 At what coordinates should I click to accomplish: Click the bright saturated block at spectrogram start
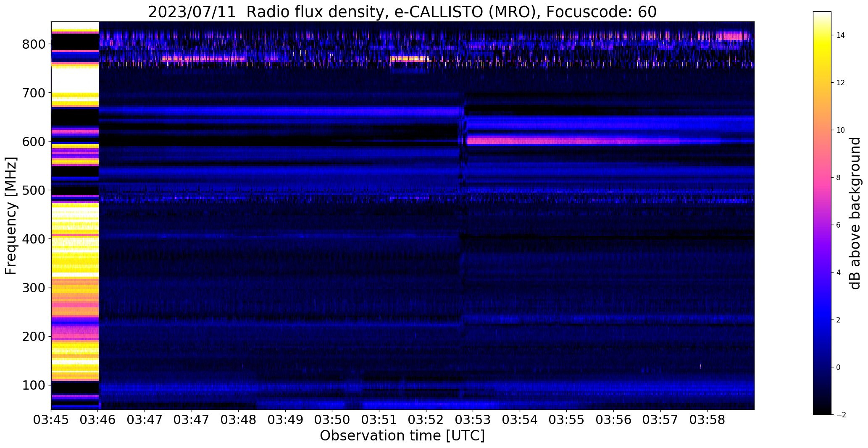(x=75, y=215)
